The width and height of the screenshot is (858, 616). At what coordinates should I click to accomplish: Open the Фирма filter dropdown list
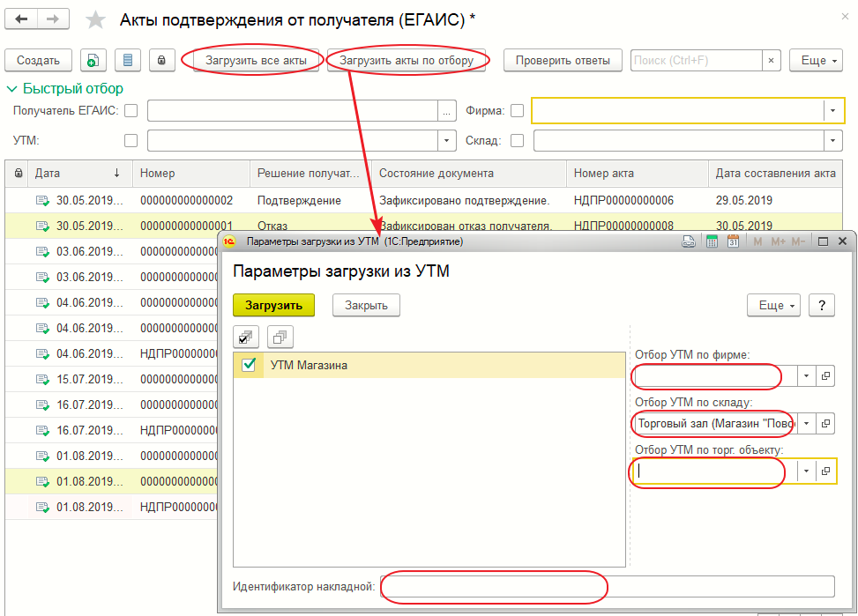click(832, 111)
